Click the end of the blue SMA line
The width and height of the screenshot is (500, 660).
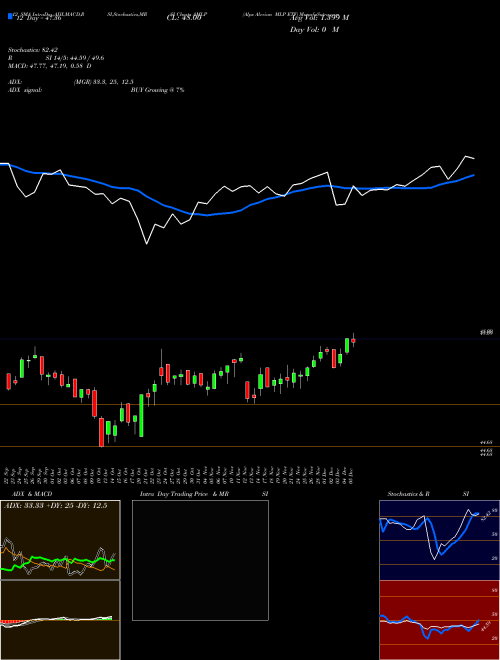473,175
